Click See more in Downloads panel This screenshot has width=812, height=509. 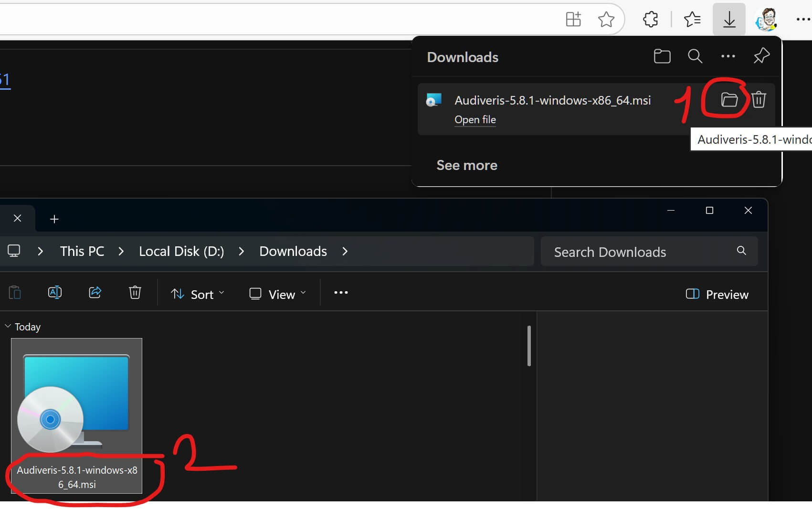tap(467, 165)
